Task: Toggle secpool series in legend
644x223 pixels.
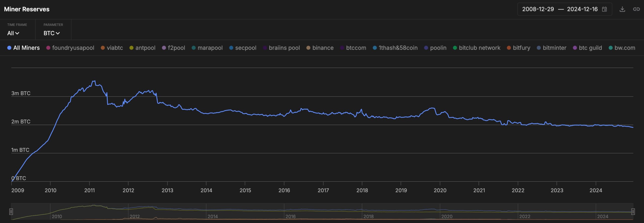Action: [x=243, y=48]
